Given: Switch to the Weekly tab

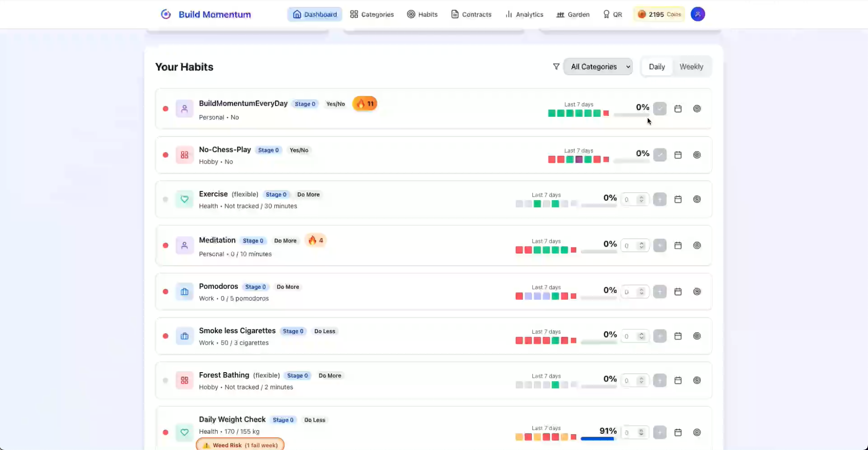Looking at the screenshot, I should [691, 66].
